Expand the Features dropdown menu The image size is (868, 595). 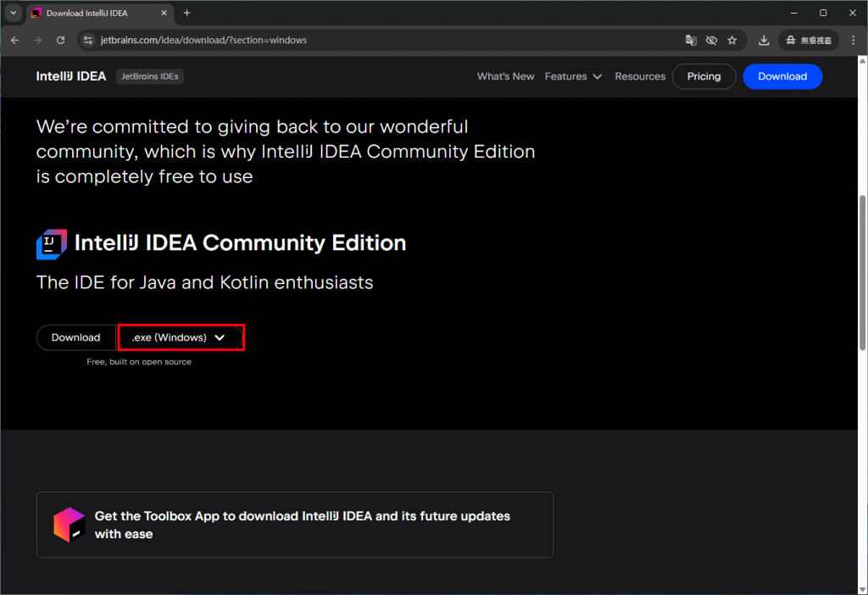click(x=573, y=76)
